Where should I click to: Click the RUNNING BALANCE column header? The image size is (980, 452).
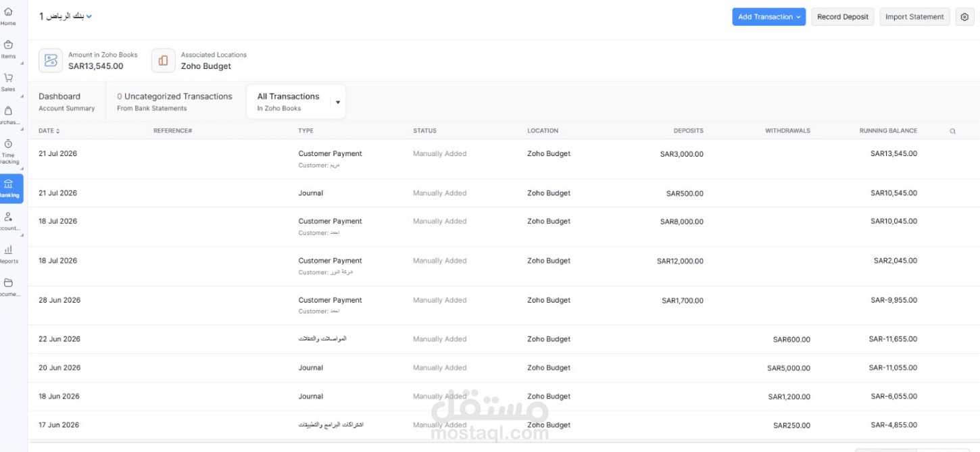pos(888,130)
